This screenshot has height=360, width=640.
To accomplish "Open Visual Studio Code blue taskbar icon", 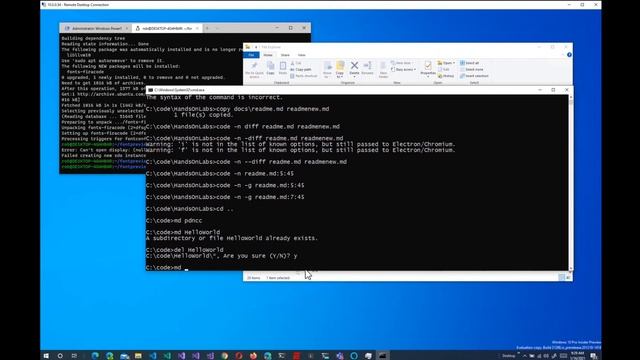I will [153, 356].
